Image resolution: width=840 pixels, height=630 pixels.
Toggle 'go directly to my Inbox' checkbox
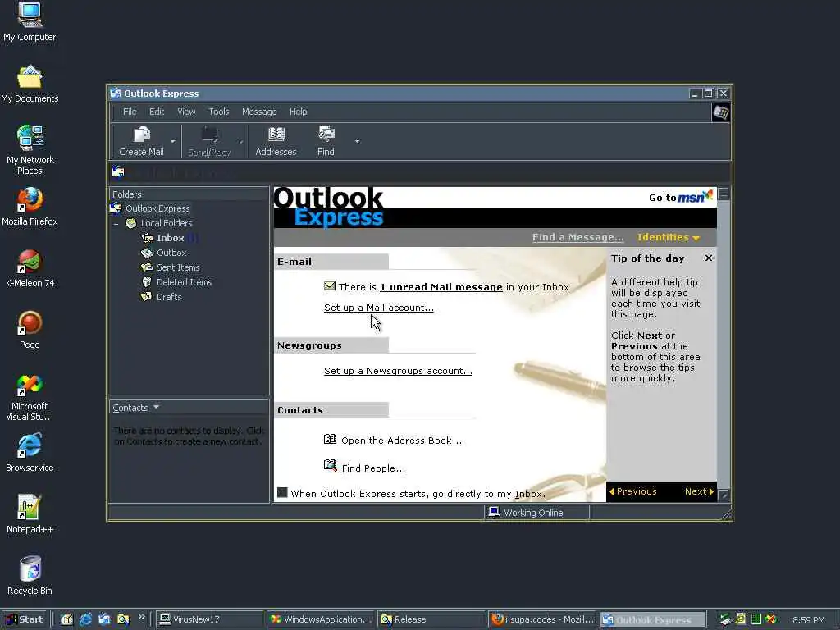(x=282, y=492)
